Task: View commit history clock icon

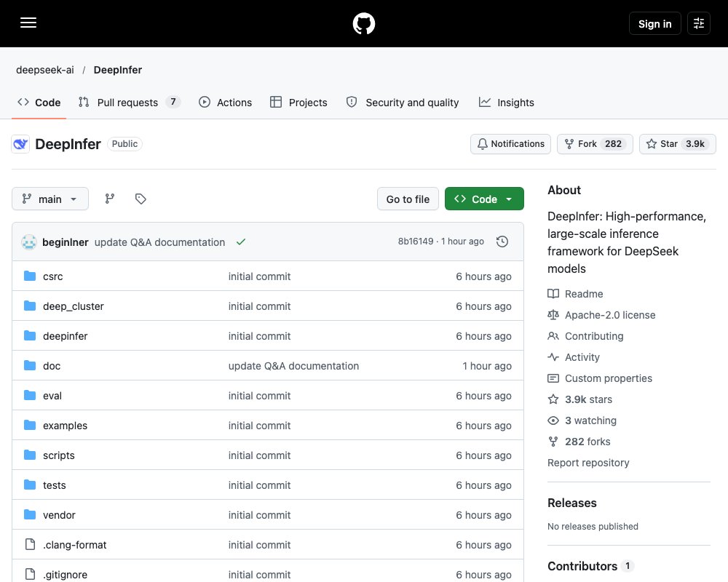Action: coord(502,242)
